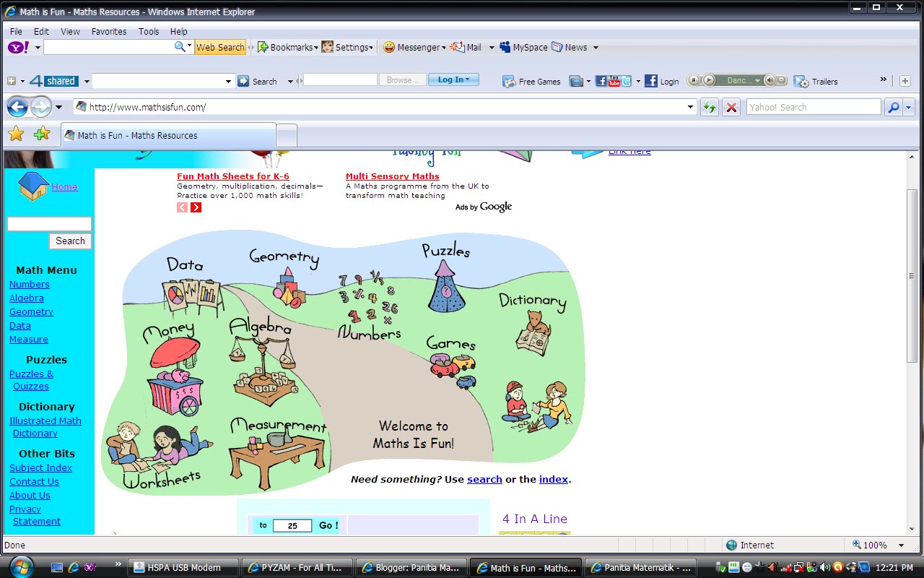Image resolution: width=924 pixels, height=578 pixels.
Task: Click the Yahoo search magnifier icon
Action: click(180, 47)
